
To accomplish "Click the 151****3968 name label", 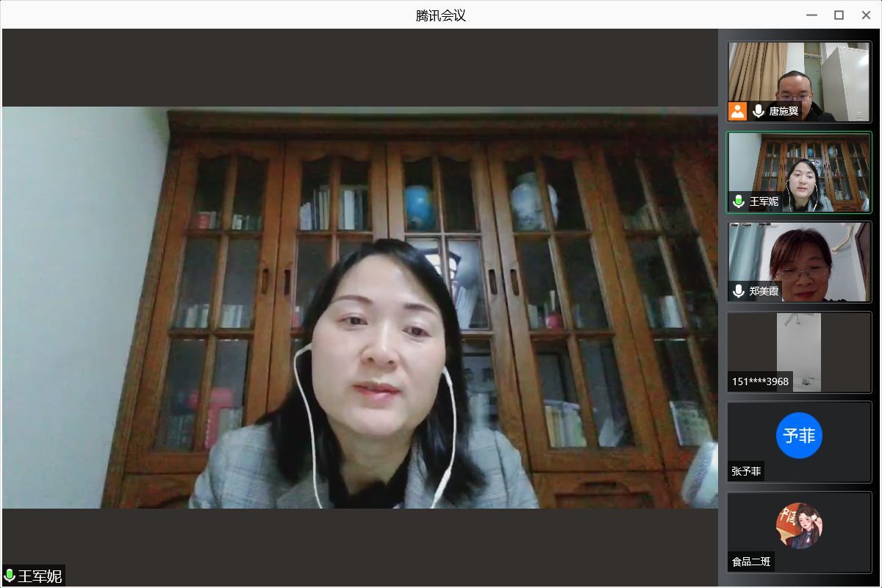I will coord(760,381).
